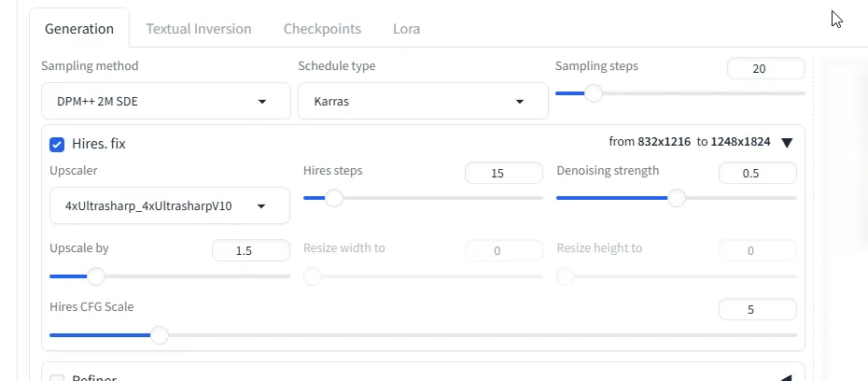Click the Sampling steps slider handle
Image resolution: width=868 pixels, height=381 pixels.
tap(593, 93)
